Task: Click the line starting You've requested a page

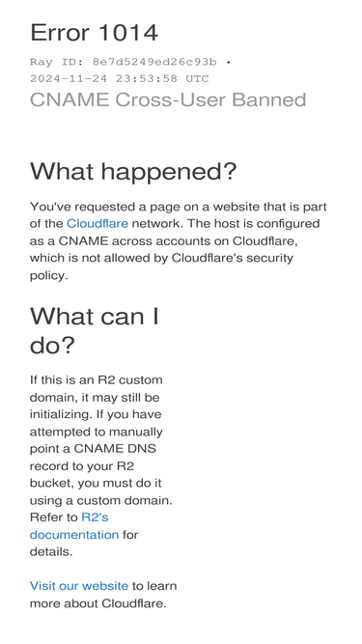Action: click(x=179, y=207)
